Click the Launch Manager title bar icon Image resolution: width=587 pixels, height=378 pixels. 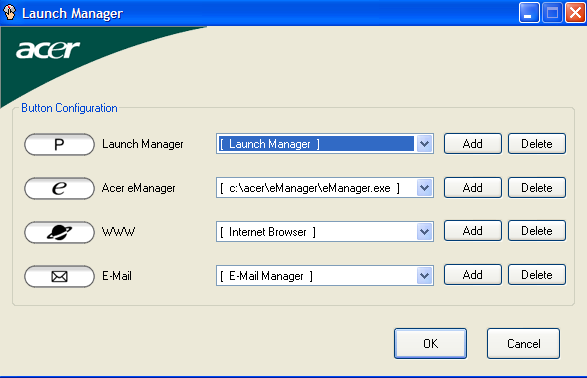click(10, 13)
